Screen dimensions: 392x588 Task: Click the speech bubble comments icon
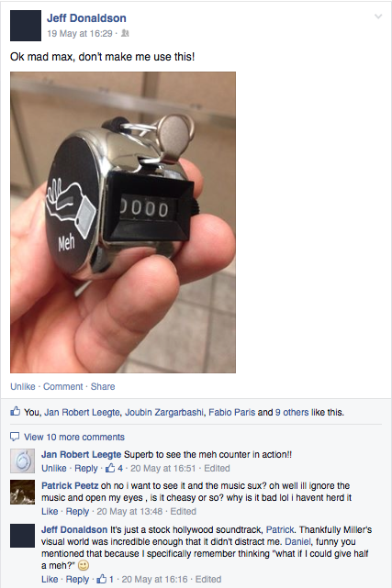tap(15, 437)
